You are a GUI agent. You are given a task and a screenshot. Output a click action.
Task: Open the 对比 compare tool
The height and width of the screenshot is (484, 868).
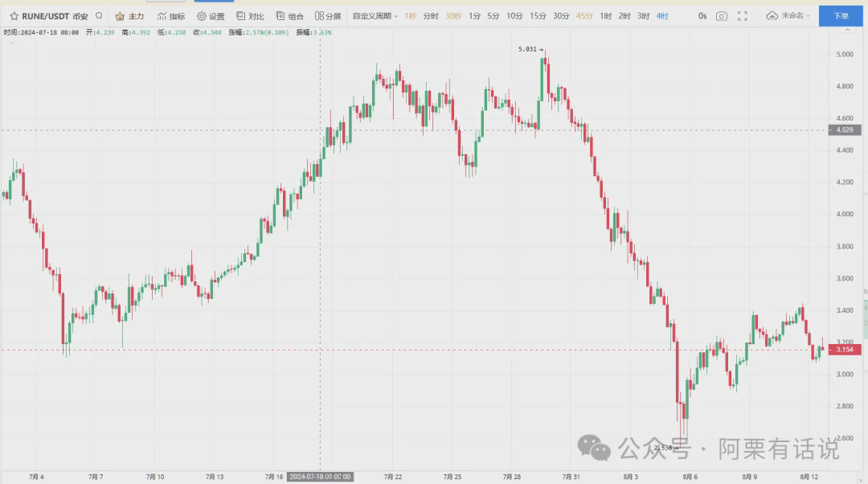click(250, 16)
